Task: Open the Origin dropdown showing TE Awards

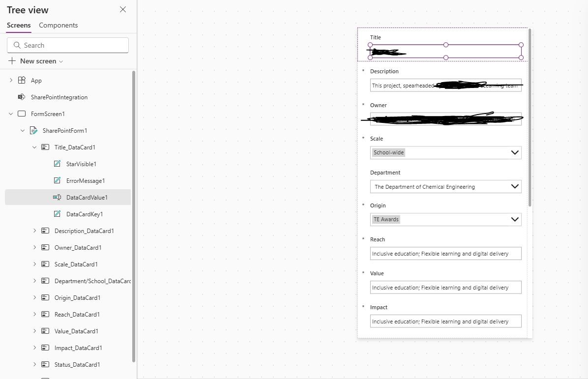Action: [445, 219]
